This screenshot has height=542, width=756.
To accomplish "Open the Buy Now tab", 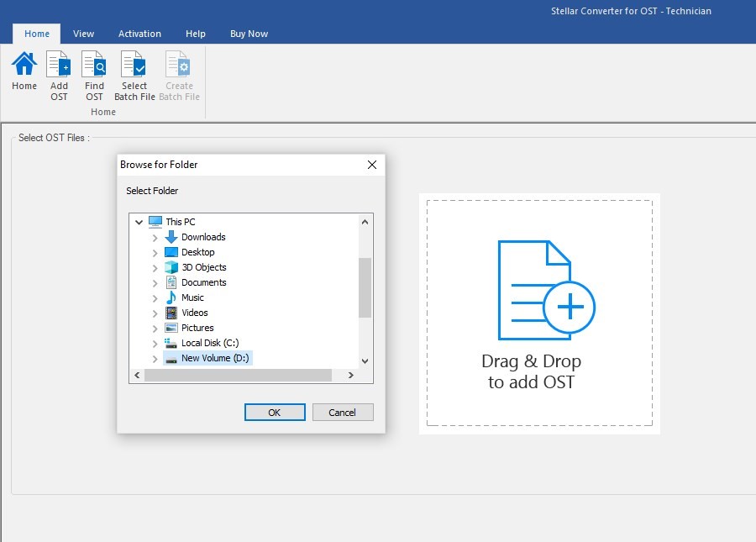I will point(249,34).
